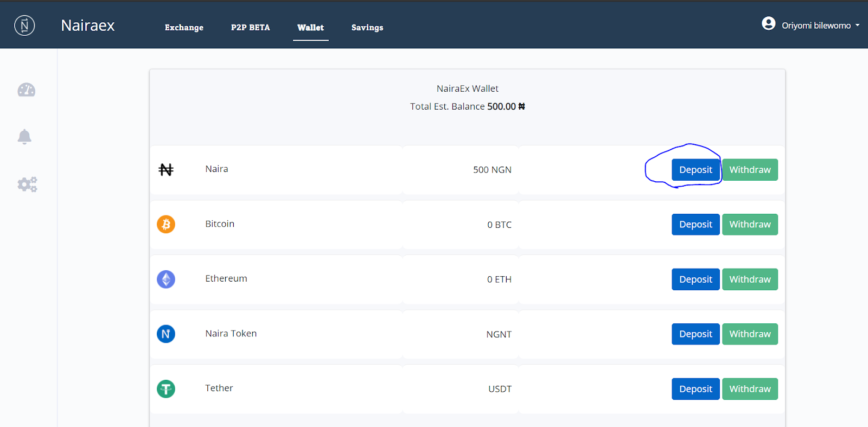Switch to the Savings tab
868x427 pixels.
(367, 28)
